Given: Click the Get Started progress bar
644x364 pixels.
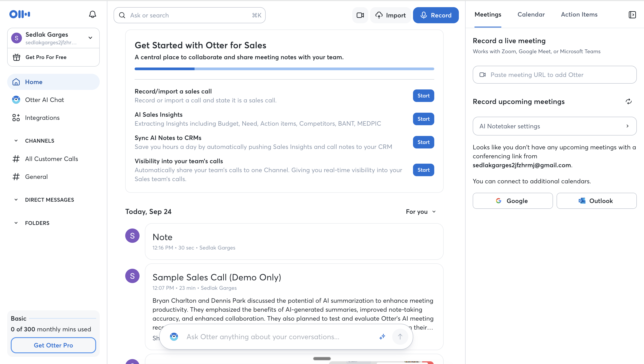Looking at the screenshot, I should 284,69.
